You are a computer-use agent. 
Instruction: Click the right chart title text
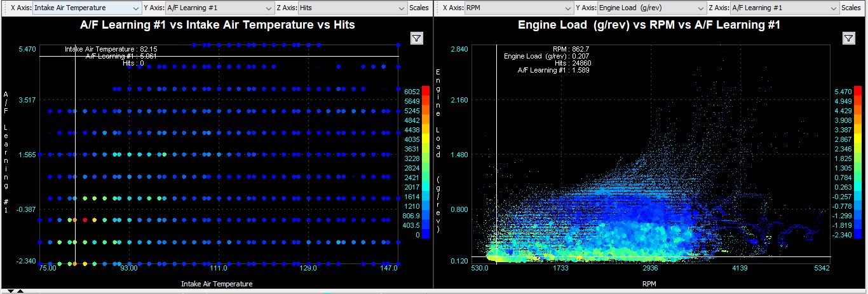pyautogui.click(x=649, y=25)
